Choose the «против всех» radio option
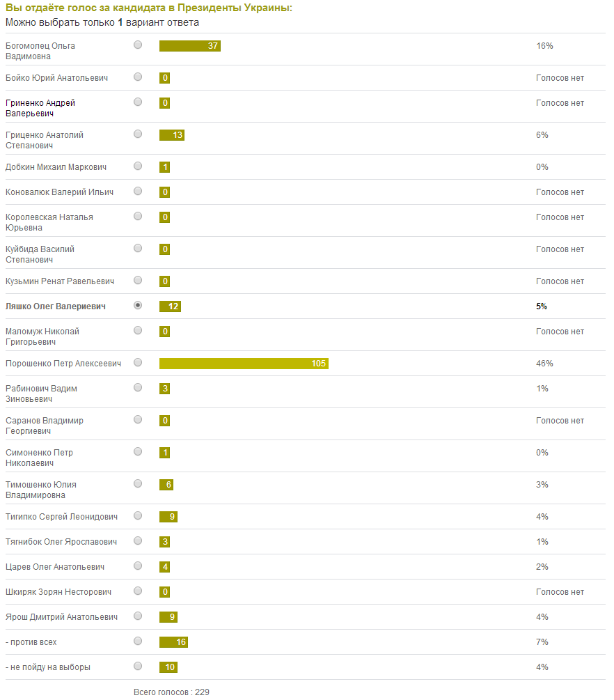The height and width of the screenshot is (700, 614). pyautogui.click(x=138, y=641)
